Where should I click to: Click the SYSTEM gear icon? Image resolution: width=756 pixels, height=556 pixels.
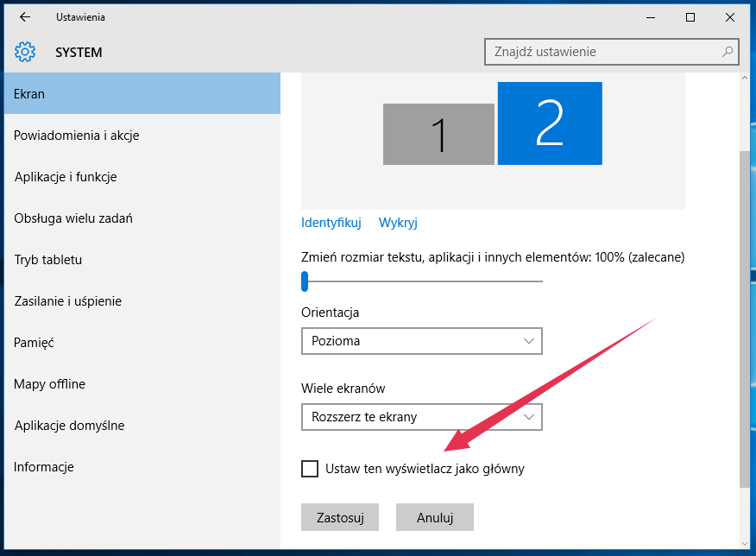tap(24, 52)
